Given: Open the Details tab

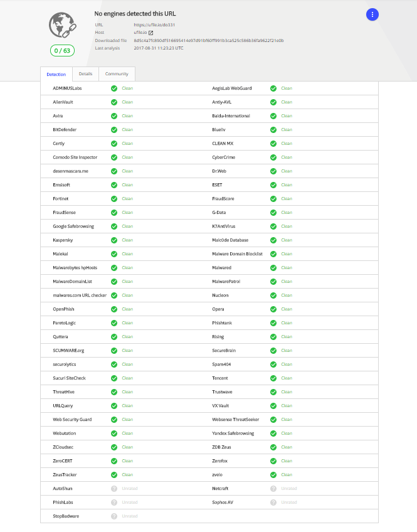Looking at the screenshot, I should 85,74.
